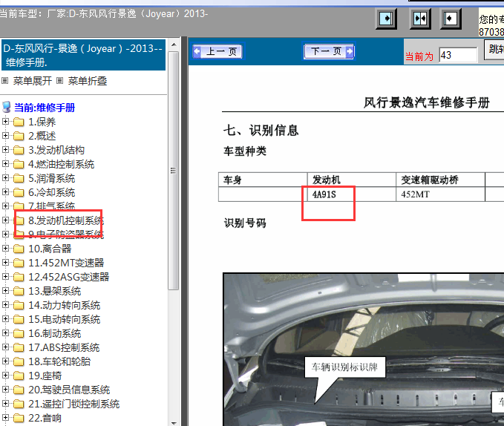Image resolution: width=504 pixels, height=426 pixels.
Task: Click the 车辆识别标识牌 callout in the photo
Action: [344, 367]
